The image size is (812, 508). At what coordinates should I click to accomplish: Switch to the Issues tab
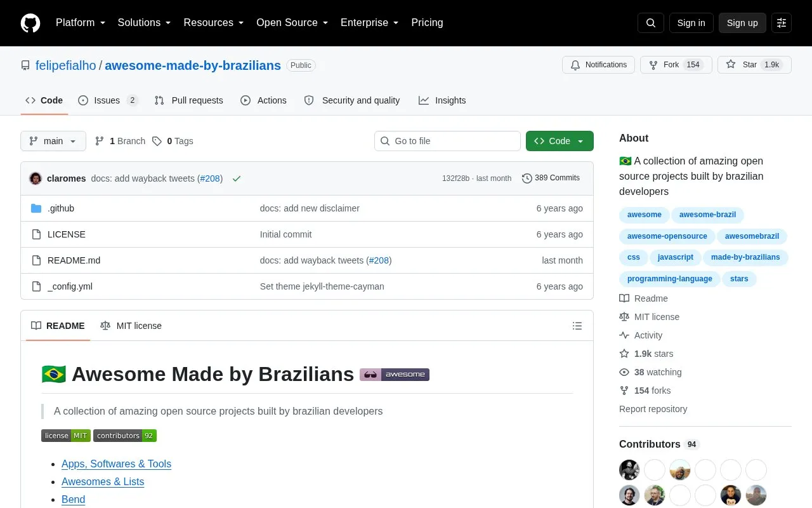click(x=108, y=100)
